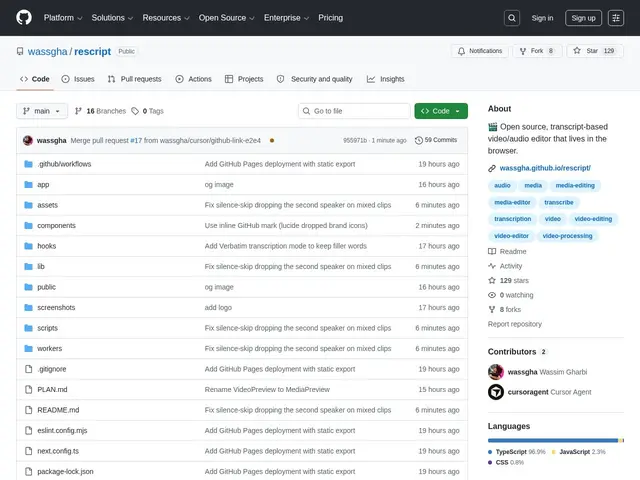The image size is (640, 480).
Task: Click the GitHub logo icon
Action: 24,18
